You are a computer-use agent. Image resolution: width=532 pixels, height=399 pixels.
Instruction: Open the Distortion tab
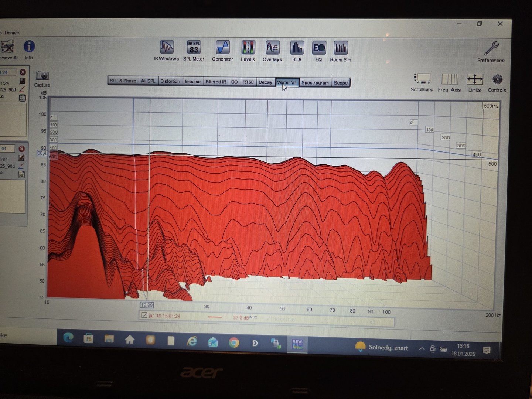tap(170, 81)
